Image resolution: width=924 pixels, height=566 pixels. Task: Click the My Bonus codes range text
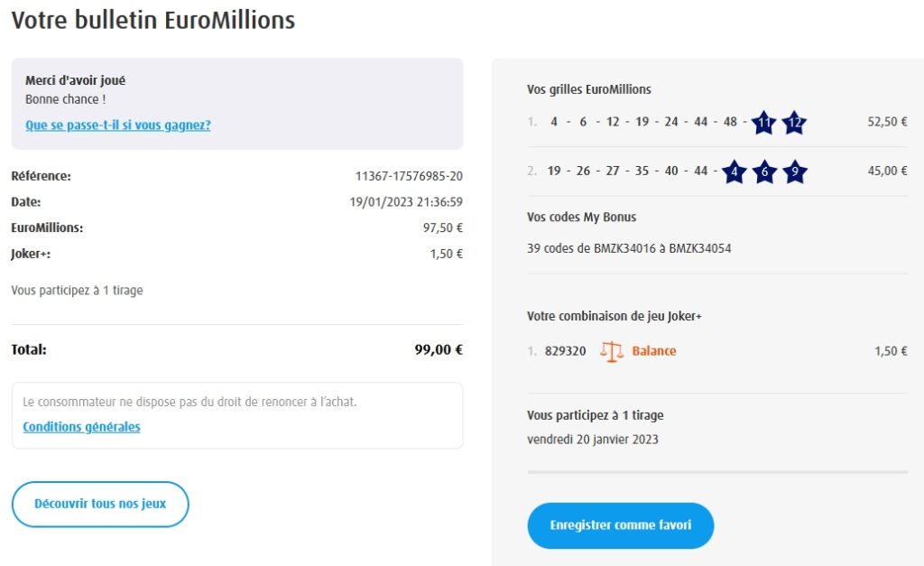pos(629,248)
